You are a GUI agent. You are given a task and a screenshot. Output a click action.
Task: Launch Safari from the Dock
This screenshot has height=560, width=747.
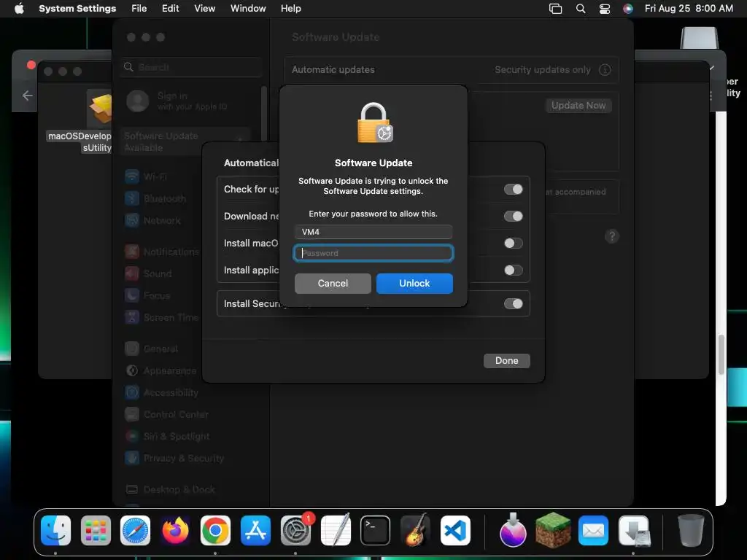pos(135,531)
